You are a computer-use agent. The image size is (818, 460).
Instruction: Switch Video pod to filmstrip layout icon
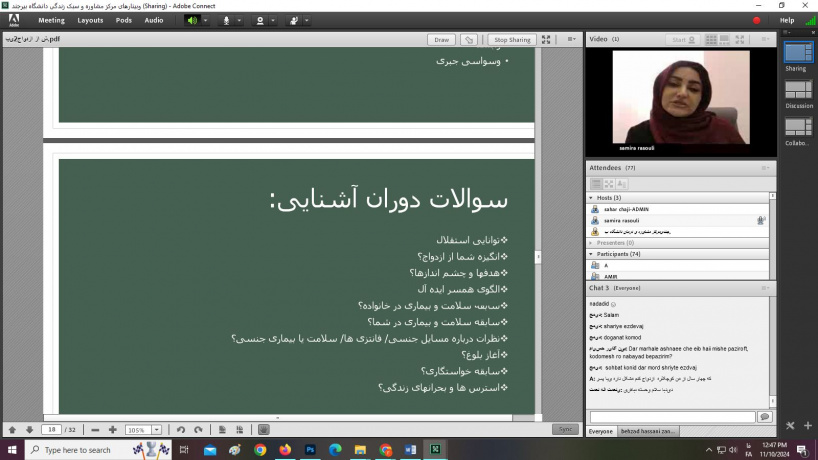(x=725, y=40)
